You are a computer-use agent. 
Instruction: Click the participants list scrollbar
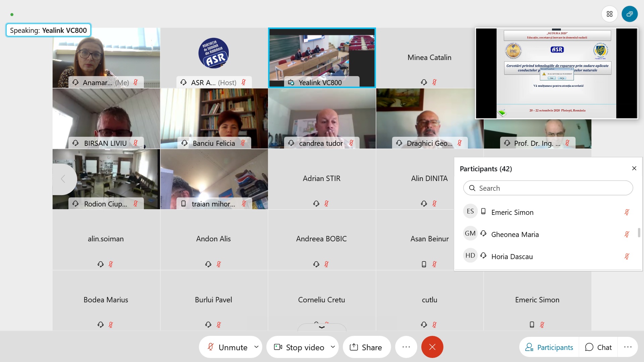point(639,233)
